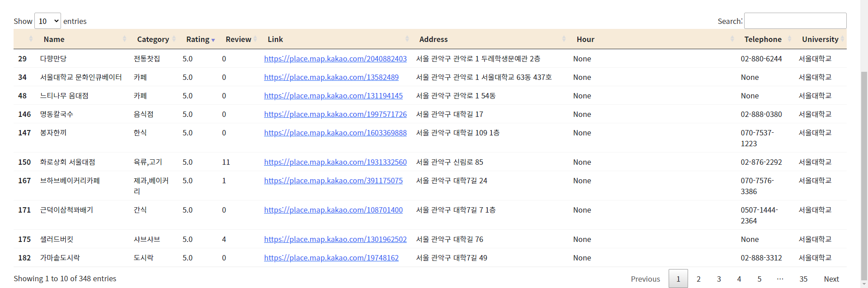The height and width of the screenshot is (288, 868).
Task: Jump to the last page 35
Action: pyautogui.click(x=804, y=279)
